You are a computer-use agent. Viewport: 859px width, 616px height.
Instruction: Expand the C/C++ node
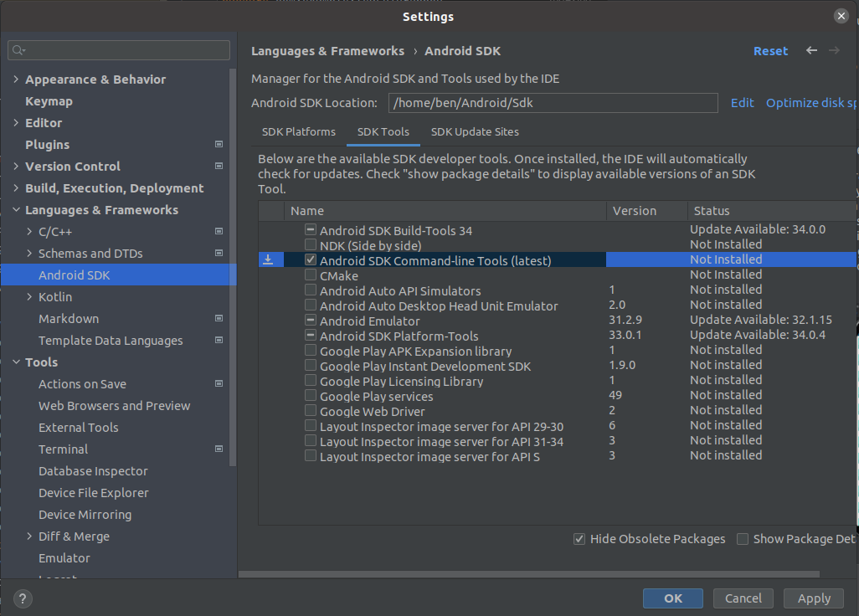(x=29, y=232)
